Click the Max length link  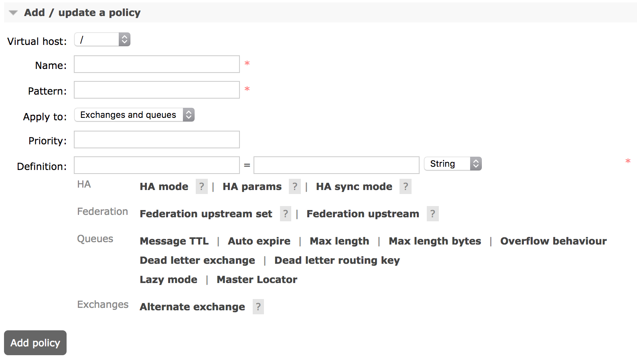pyautogui.click(x=339, y=241)
